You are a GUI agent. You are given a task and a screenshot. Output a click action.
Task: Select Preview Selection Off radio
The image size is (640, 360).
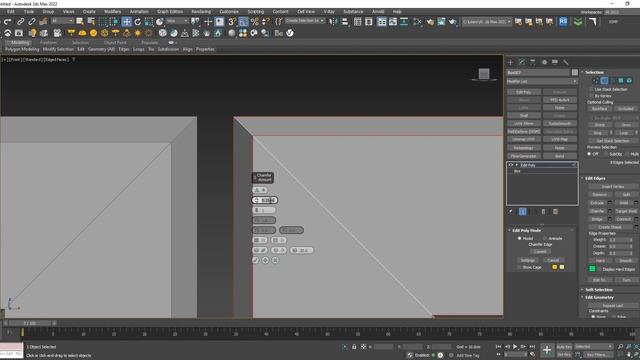pyautogui.click(x=589, y=154)
